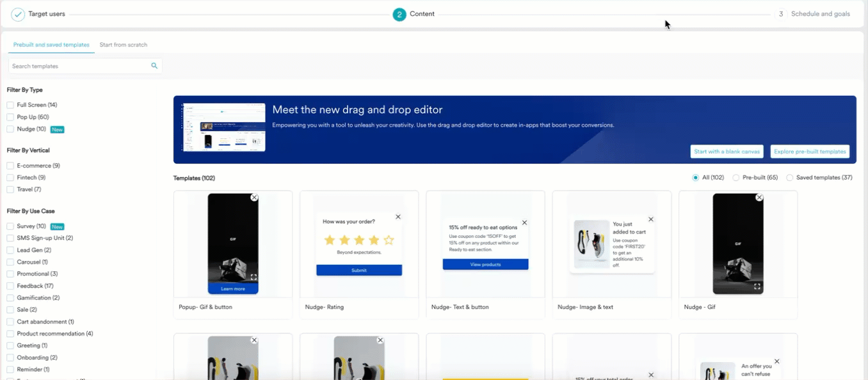
Task: Close X on Nudge- Rating preview
Action: pos(398,217)
